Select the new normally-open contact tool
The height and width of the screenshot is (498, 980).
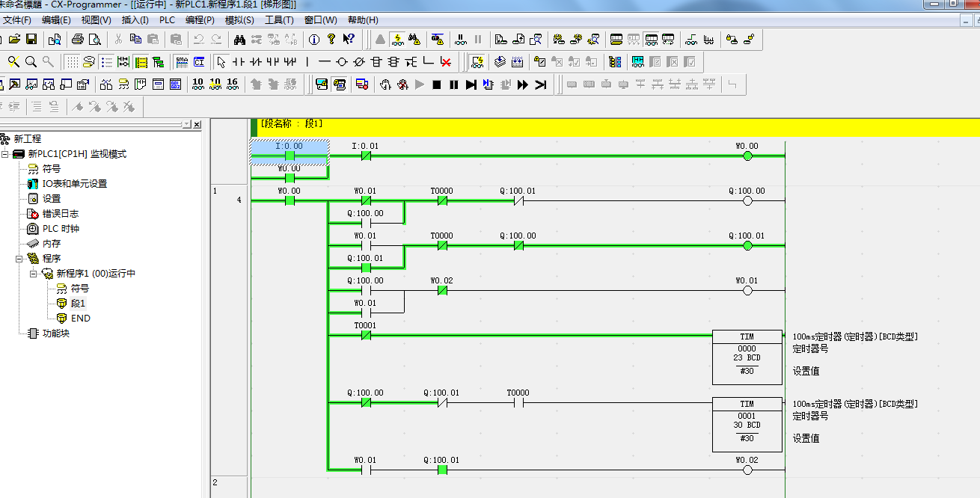239,62
